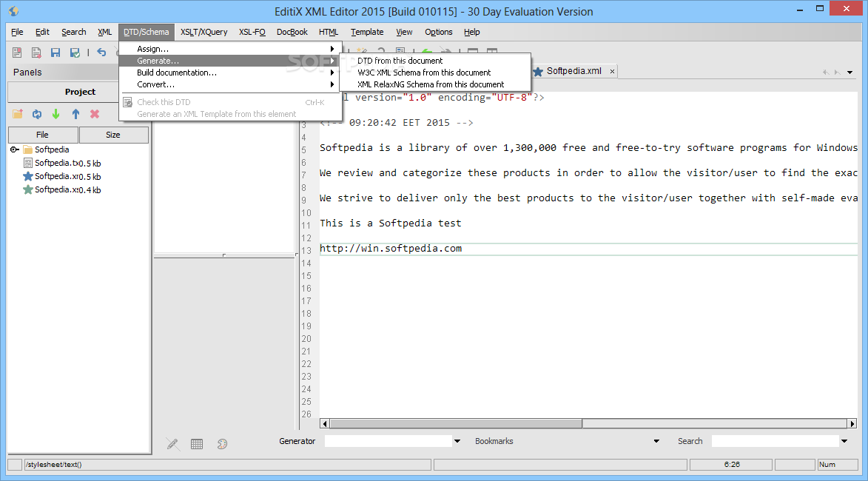
Task: Click the blue star icon of Softpedia.xml tab
Action: coord(538,71)
